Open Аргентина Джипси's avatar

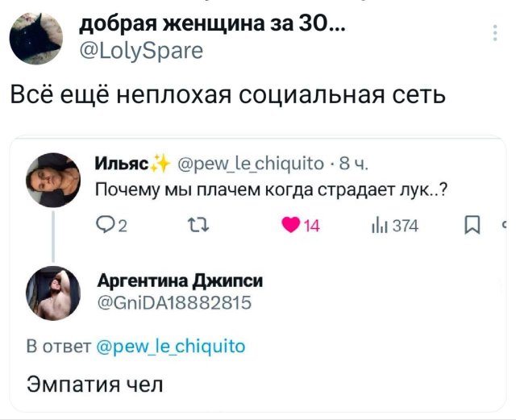coord(54,293)
